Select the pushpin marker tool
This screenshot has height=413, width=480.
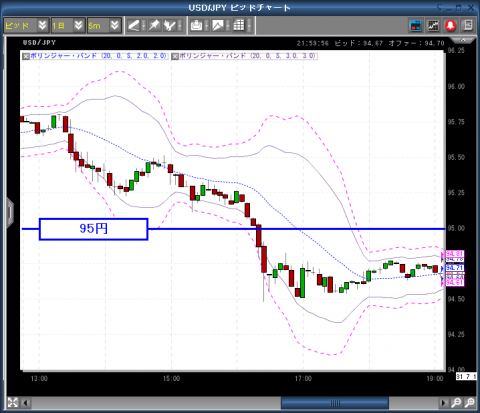[154, 25]
